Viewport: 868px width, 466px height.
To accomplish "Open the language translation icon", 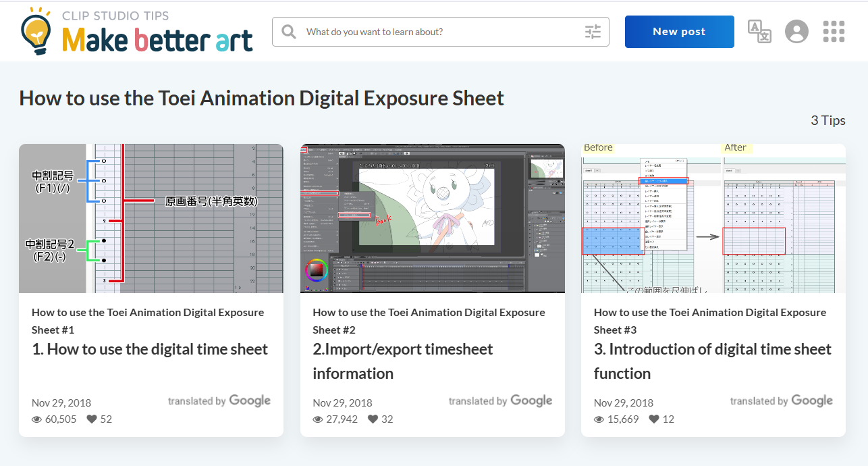I will [759, 31].
